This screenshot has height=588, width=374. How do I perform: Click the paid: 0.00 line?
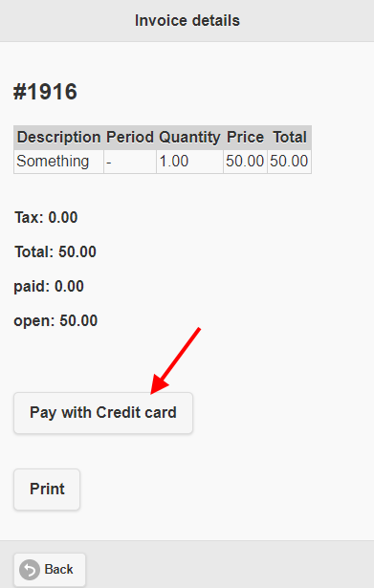(x=49, y=287)
